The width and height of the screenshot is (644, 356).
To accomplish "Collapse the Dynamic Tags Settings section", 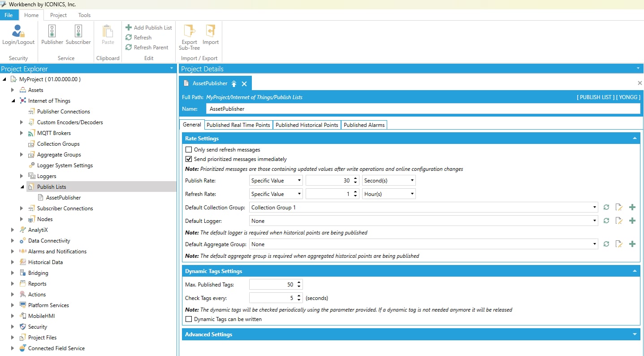I will coord(635,271).
